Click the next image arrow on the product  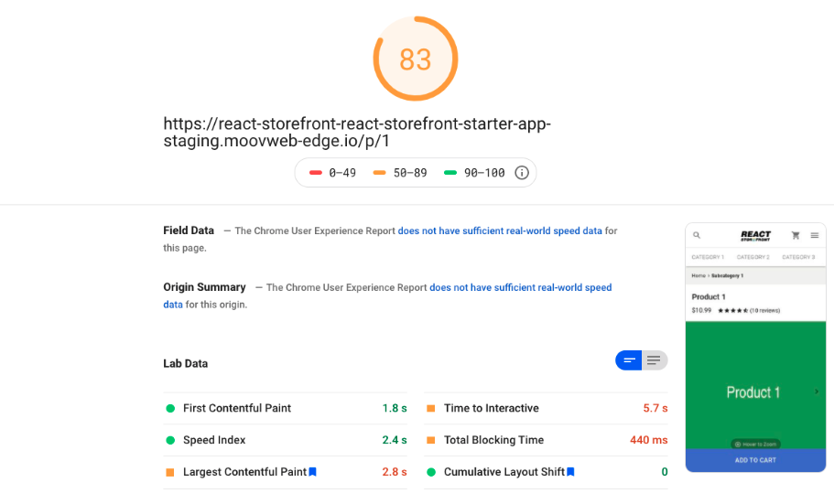click(817, 391)
